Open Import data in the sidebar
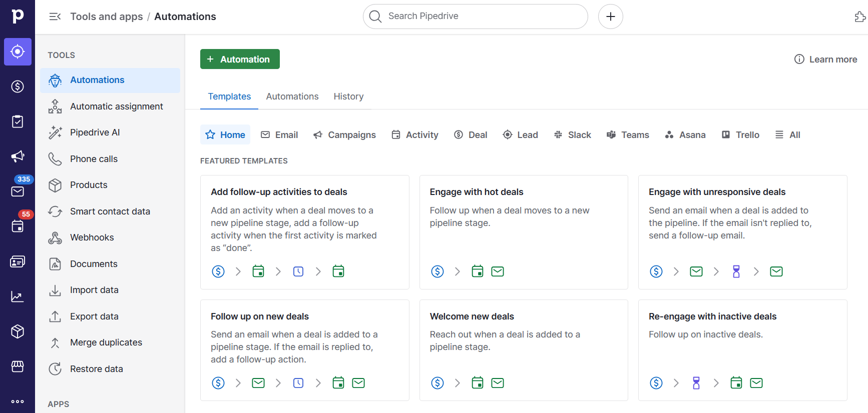 tap(110, 290)
